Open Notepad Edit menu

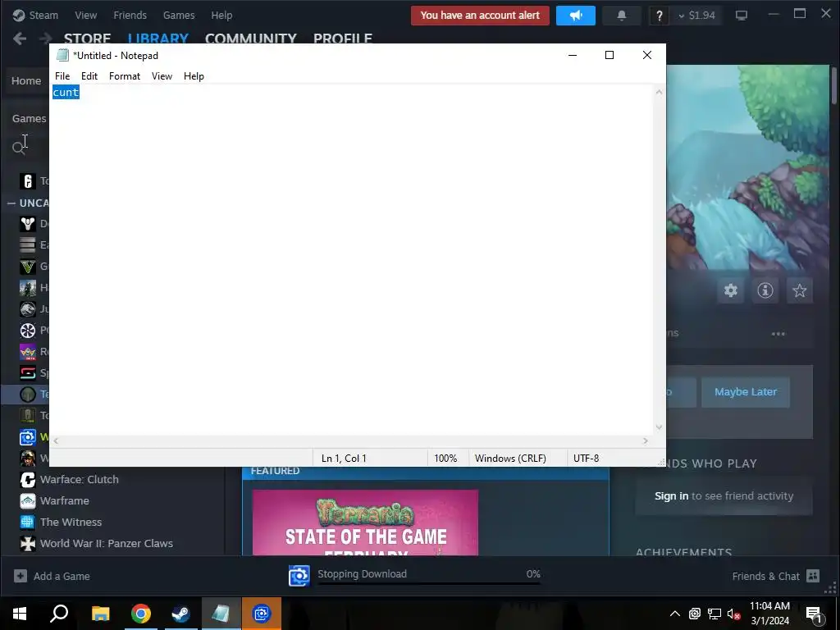(x=89, y=76)
